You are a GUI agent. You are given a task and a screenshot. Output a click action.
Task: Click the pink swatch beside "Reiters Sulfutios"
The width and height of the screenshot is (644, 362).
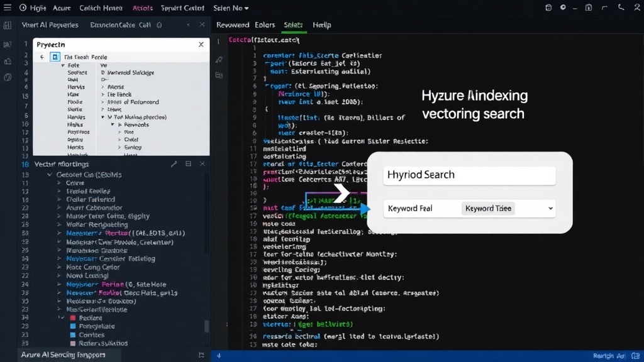[73, 344]
